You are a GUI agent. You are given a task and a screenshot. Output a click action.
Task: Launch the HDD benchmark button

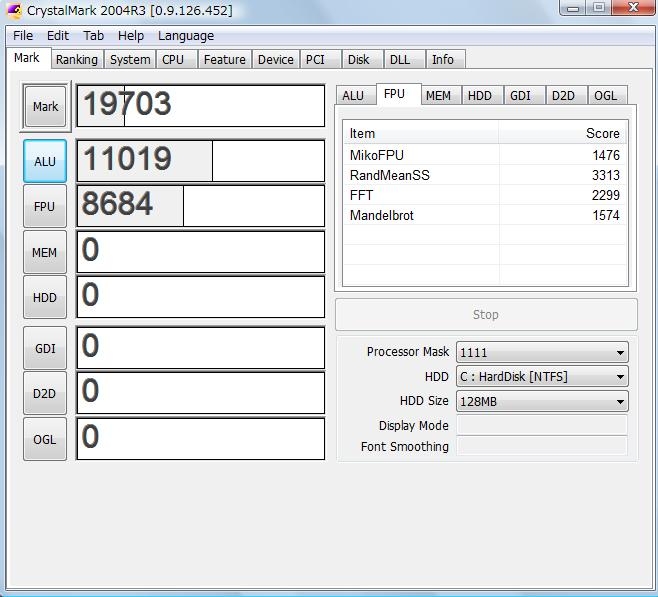[x=45, y=298]
